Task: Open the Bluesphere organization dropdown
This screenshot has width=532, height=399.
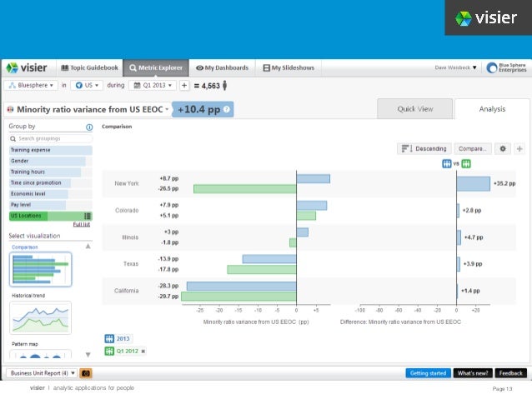Action: click(x=31, y=86)
